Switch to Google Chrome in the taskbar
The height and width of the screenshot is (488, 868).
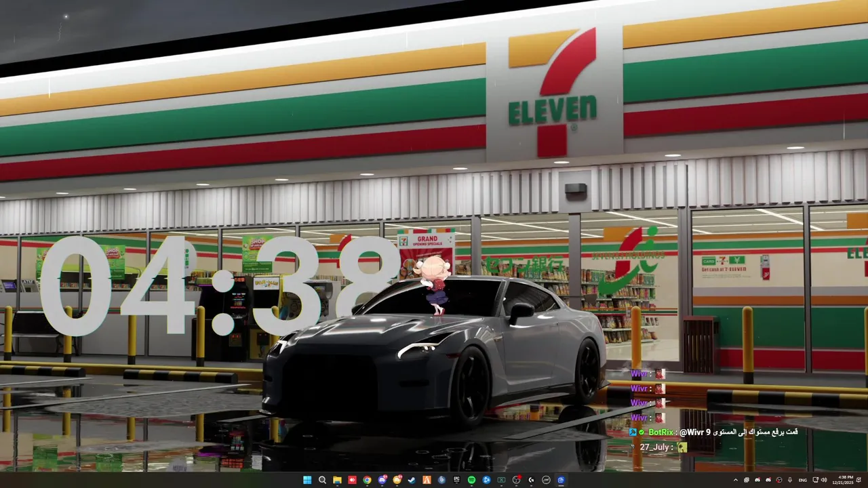point(367,480)
